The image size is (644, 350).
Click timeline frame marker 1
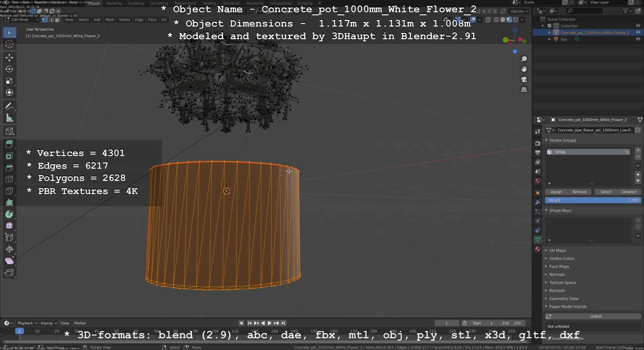19,331
